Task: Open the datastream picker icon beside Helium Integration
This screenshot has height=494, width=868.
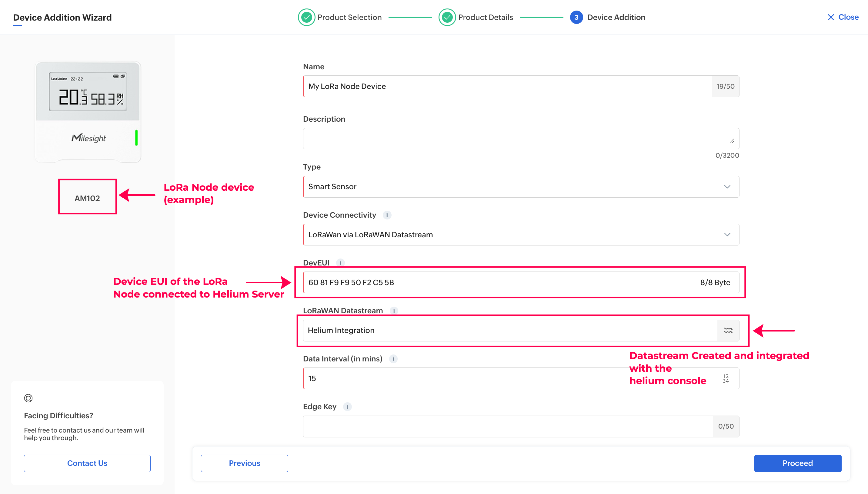Action: coord(728,331)
